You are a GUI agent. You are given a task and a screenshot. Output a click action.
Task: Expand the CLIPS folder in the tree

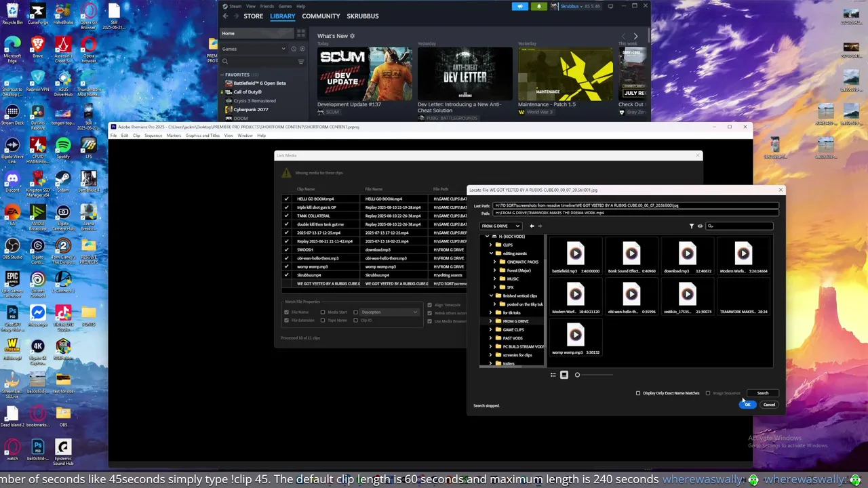[491, 245]
